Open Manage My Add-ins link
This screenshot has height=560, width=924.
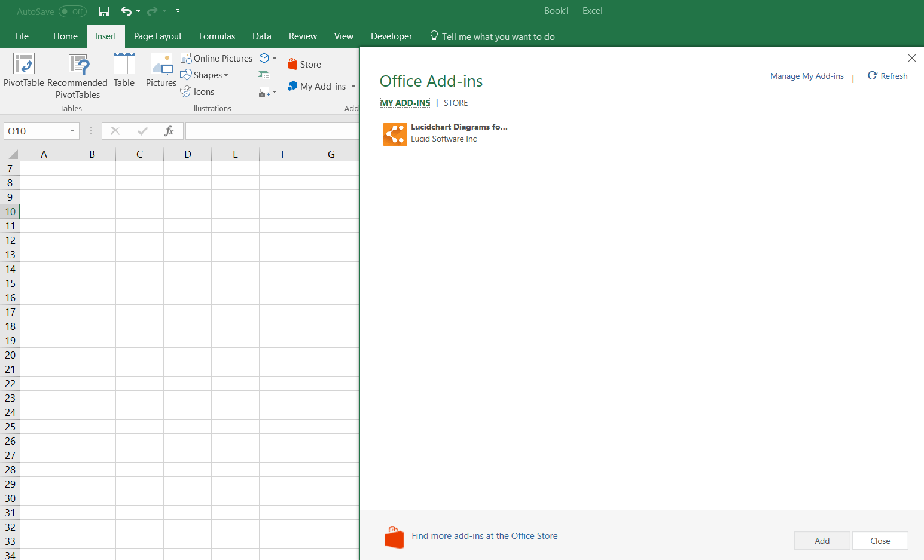[x=807, y=76]
